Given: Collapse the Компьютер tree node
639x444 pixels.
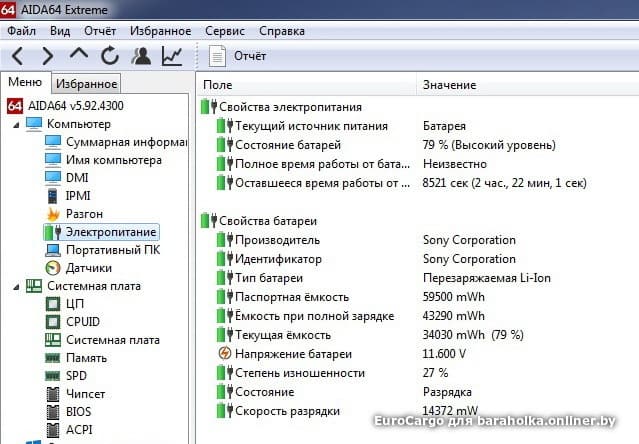Looking at the screenshot, I should [16, 125].
